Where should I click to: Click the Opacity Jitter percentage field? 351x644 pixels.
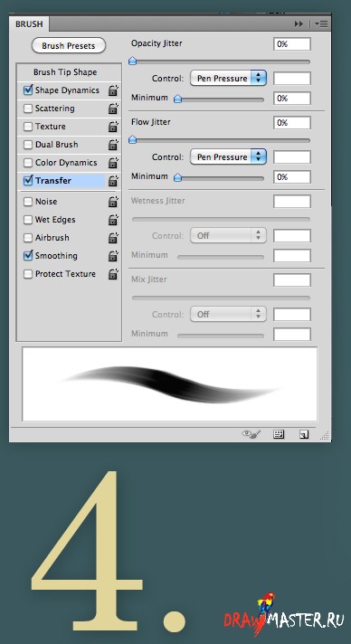pyautogui.click(x=292, y=44)
